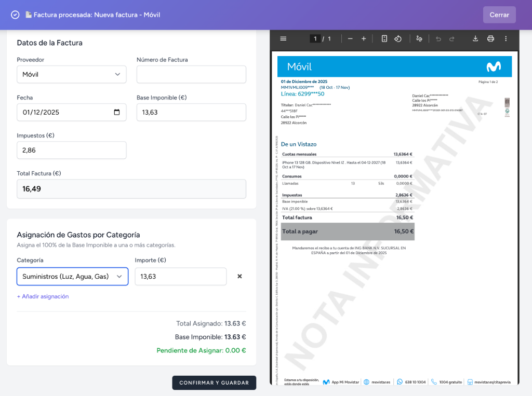Click the PDF zoom in plus icon
The width and height of the screenshot is (532, 396).
[363, 38]
